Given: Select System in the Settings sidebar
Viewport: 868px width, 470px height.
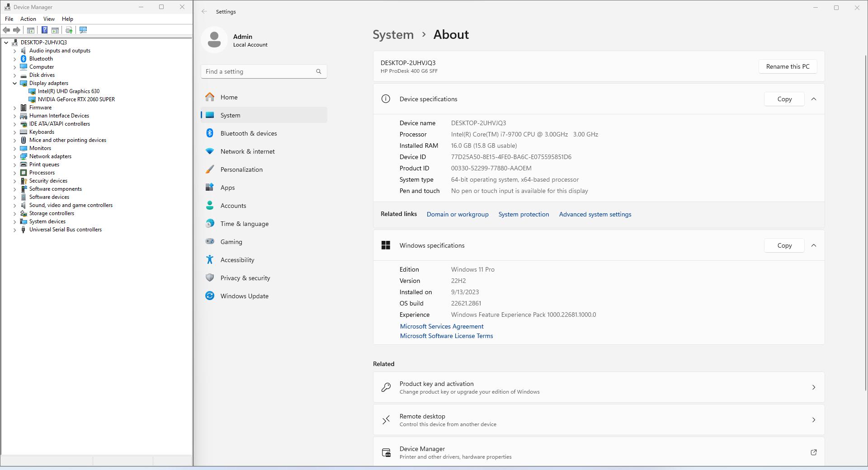Looking at the screenshot, I should click(264, 115).
